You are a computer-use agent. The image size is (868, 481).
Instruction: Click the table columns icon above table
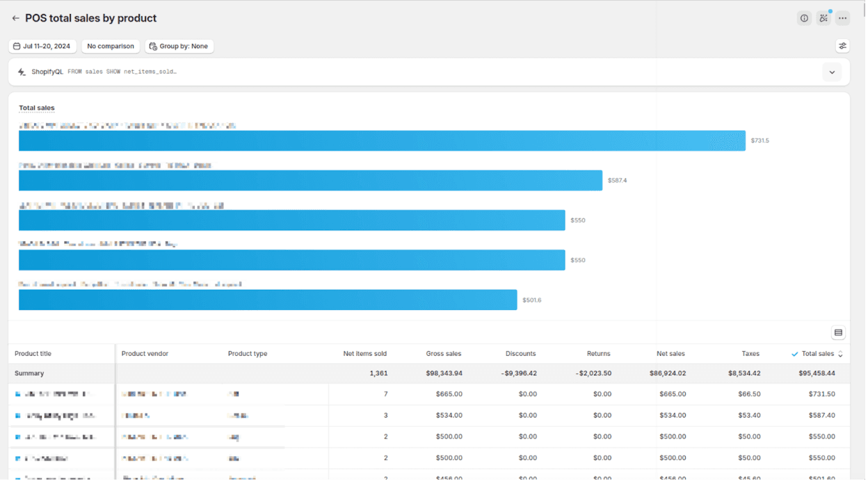tap(838, 333)
